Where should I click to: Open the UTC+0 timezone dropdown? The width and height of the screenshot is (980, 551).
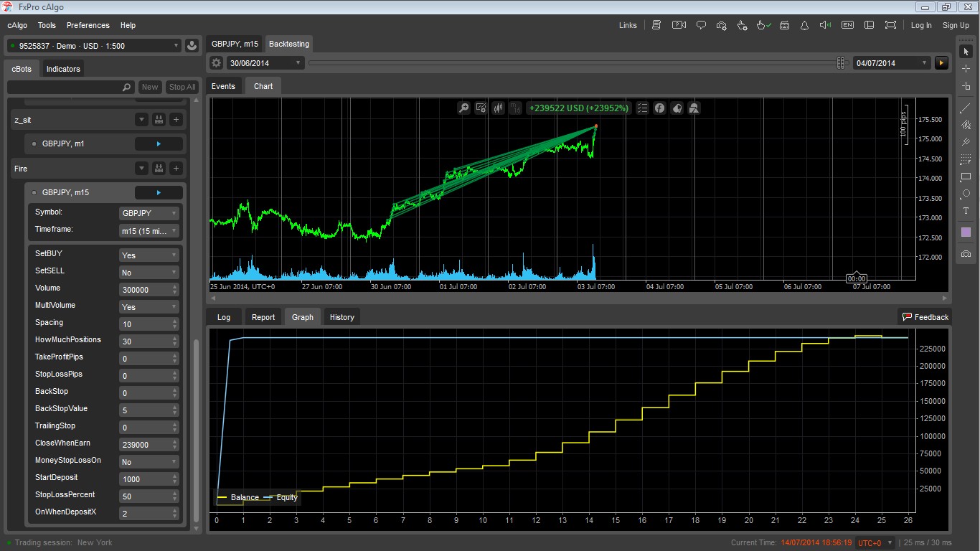[x=876, y=542]
